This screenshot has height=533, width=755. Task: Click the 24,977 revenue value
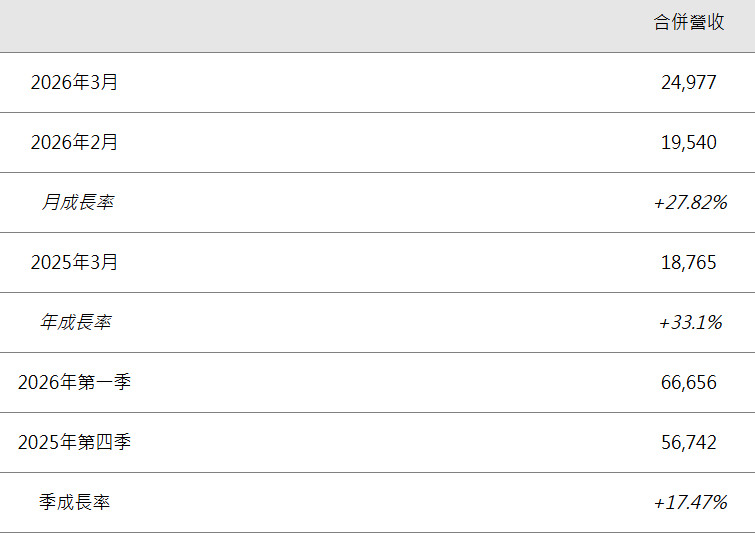(689, 83)
